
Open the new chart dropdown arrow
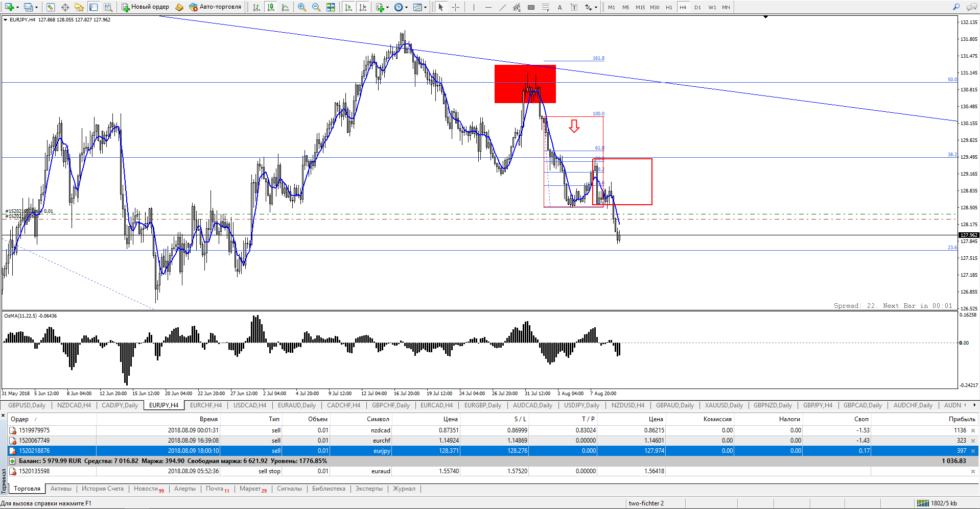[17, 7]
